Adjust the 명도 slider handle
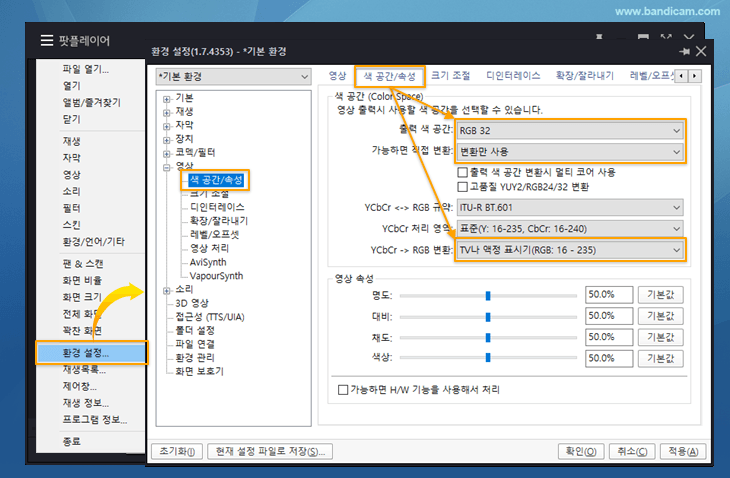The height and width of the screenshot is (478, 730). coord(488,296)
